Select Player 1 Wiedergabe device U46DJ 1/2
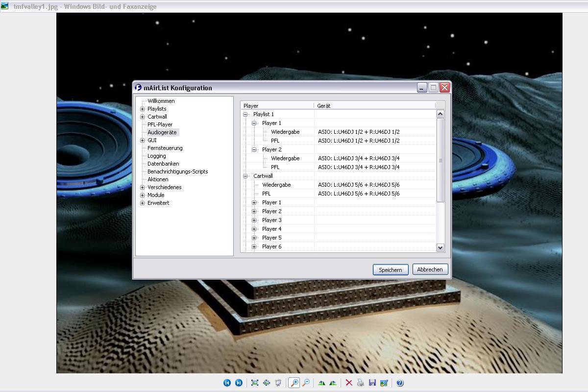The image size is (588, 392). click(359, 132)
